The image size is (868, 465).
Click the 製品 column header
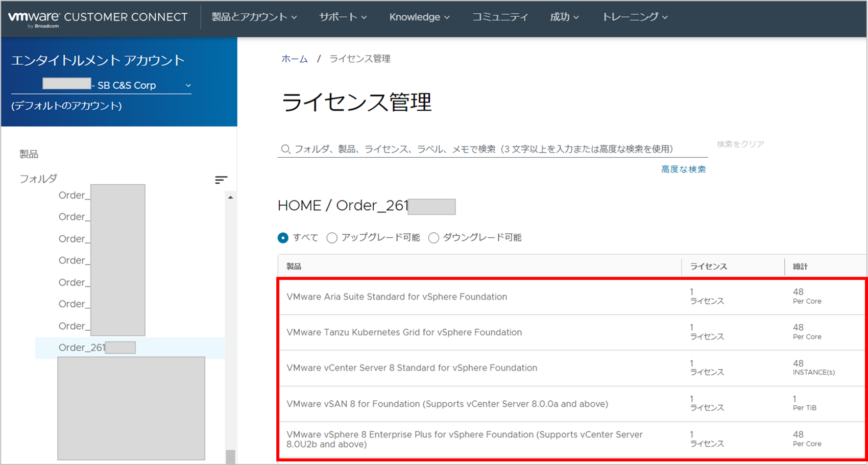(x=294, y=266)
